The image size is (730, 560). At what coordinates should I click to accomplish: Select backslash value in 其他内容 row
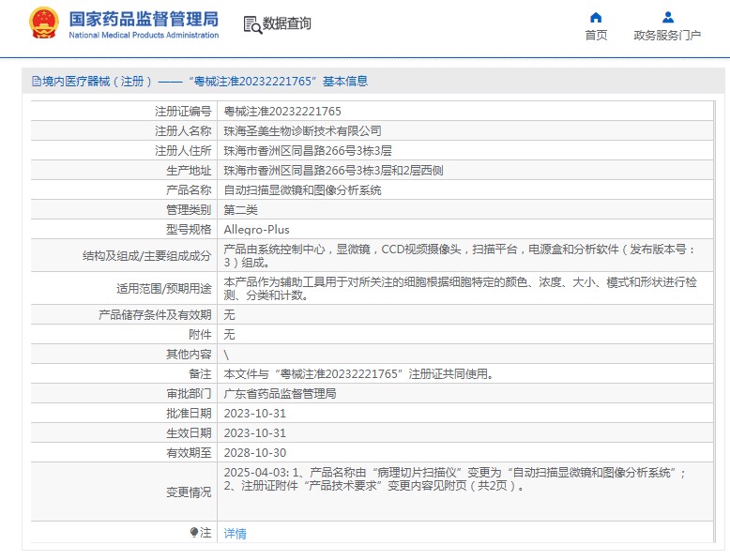(x=227, y=355)
